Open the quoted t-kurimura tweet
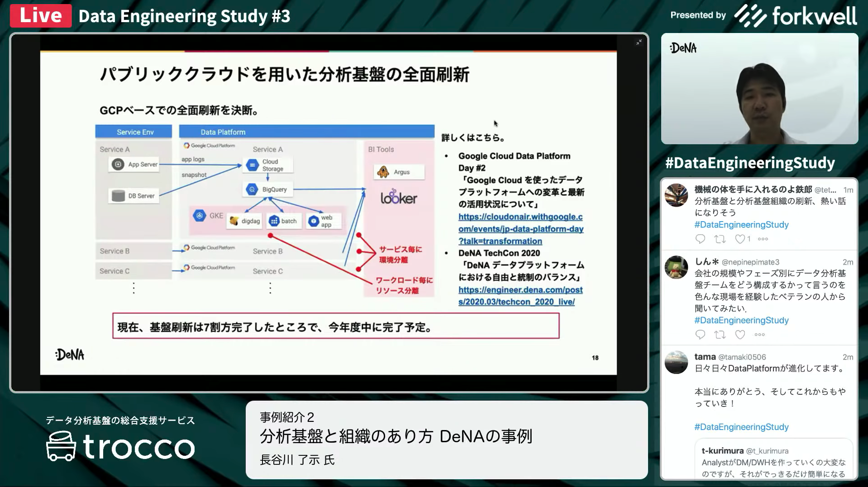Viewport: 868px width, 487px height. pyautogui.click(x=773, y=459)
